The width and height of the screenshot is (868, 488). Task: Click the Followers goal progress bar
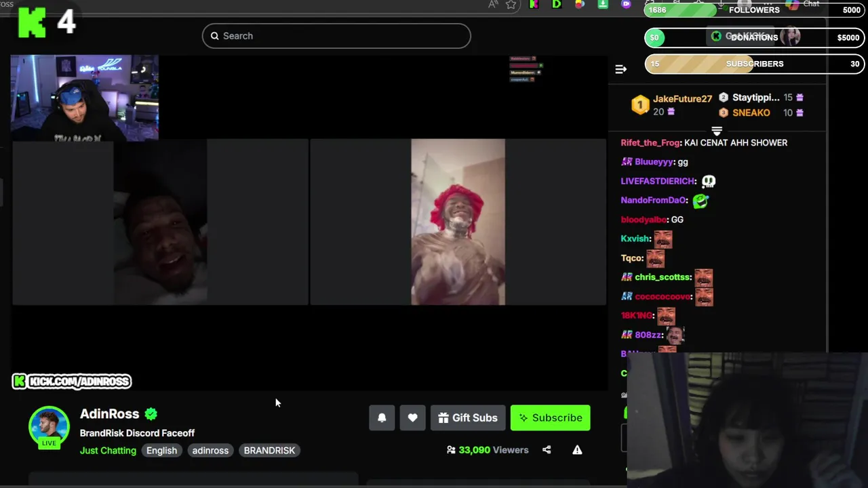(x=754, y=10)
